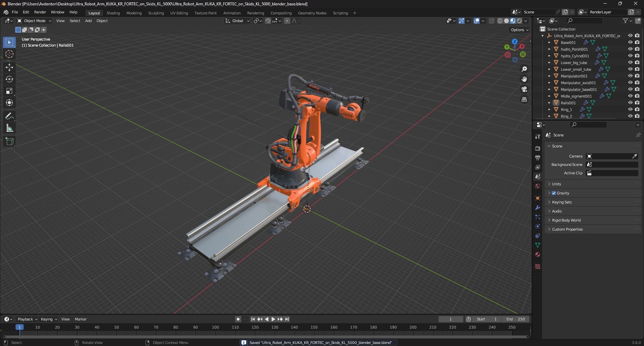644x346 pixels.
Task: Select the Add Cube tool
Action: pyautogui.click(x=9, y=141)
